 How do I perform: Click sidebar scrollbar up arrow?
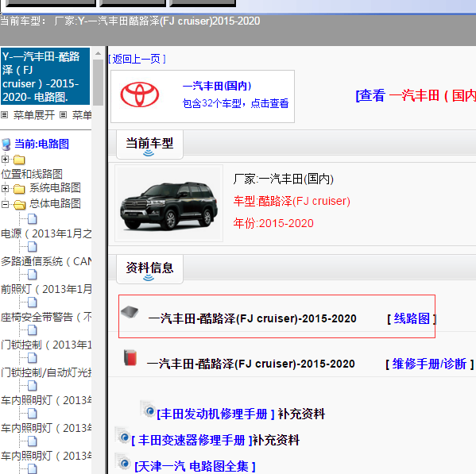point(98,53)
